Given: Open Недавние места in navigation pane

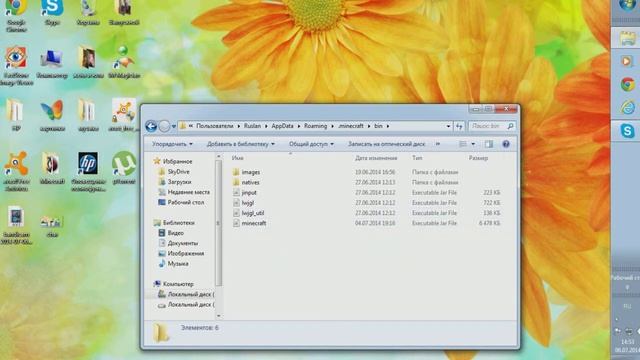Looking at the screenshot, I should point(189,192).
